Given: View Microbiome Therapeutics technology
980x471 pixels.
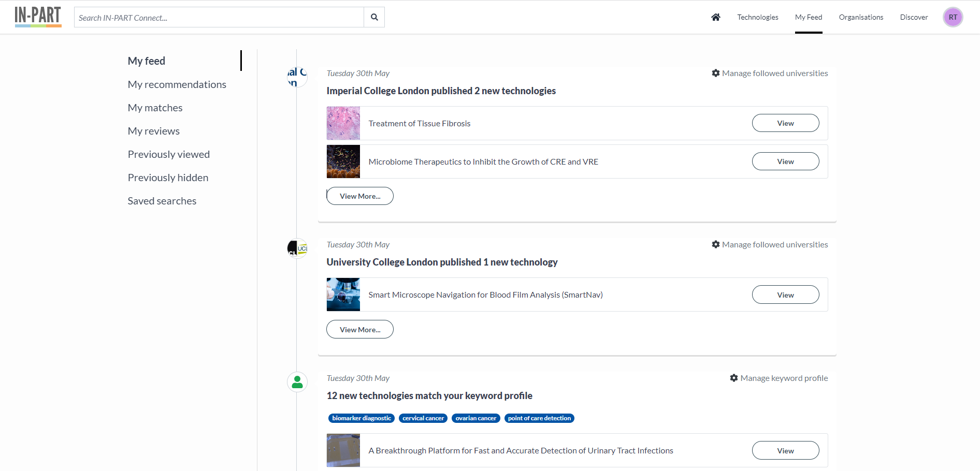Looking at the screenshot, I should point(785,161).
